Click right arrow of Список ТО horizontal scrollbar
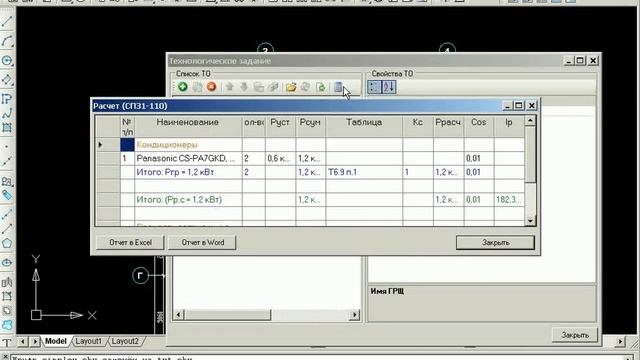Screen dimensions: 640x360 (x=355, y=315)
